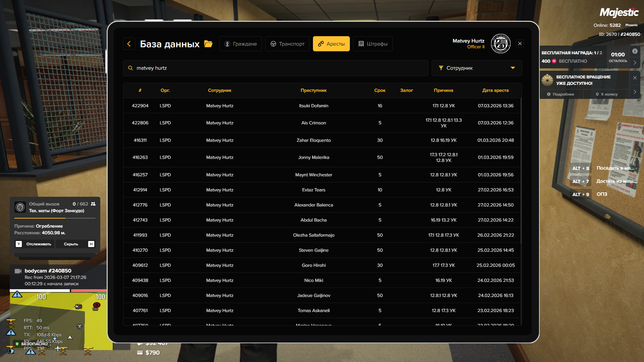Dismiss the free spin notification
Screen dimensions: 644x362
pyautogui.click(x=635, y=78)
